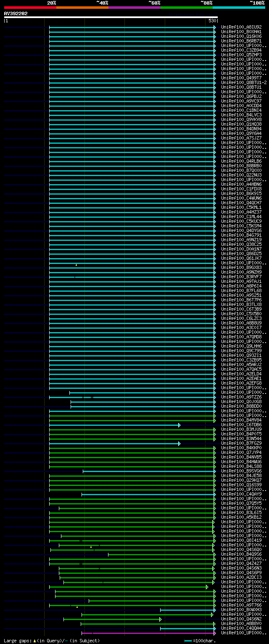This screenshot has width=269, height=644.
Task: Select the UniRef100_C1FDX8 label
Action: click(241, 189)
